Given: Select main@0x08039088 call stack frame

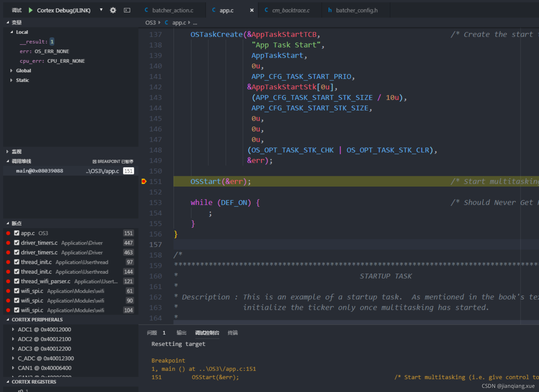Looking at the screenshot, I should (x=40, y=171).
